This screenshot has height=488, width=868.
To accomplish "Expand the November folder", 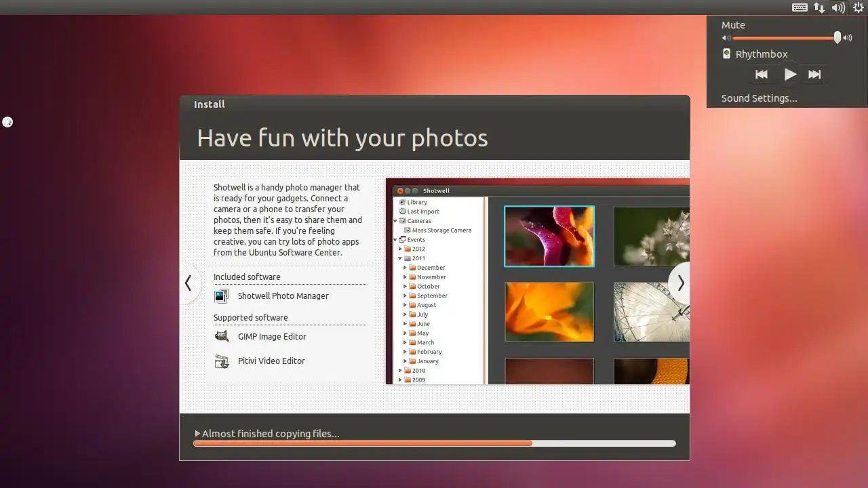I will click(405, 277).
